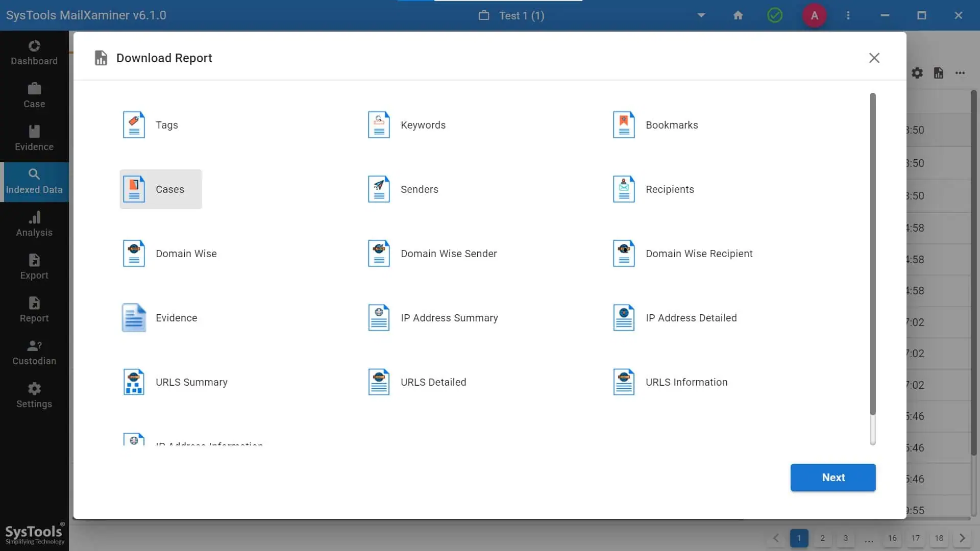
Task: Choose the Senders report icon
Action: tap(379, 189)
